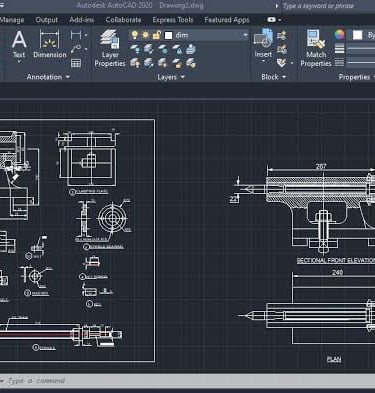Viewport: 375px width, 393px height.
Task: Open the dim layer dropdown list
Action: click(245, 35)
